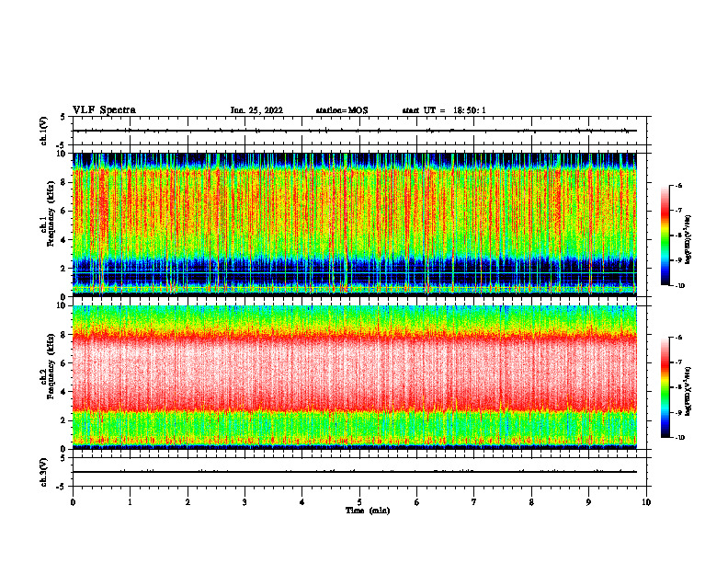
Task: Click the date text "Jan. 25, 2022"
Action: coord(256,110)
